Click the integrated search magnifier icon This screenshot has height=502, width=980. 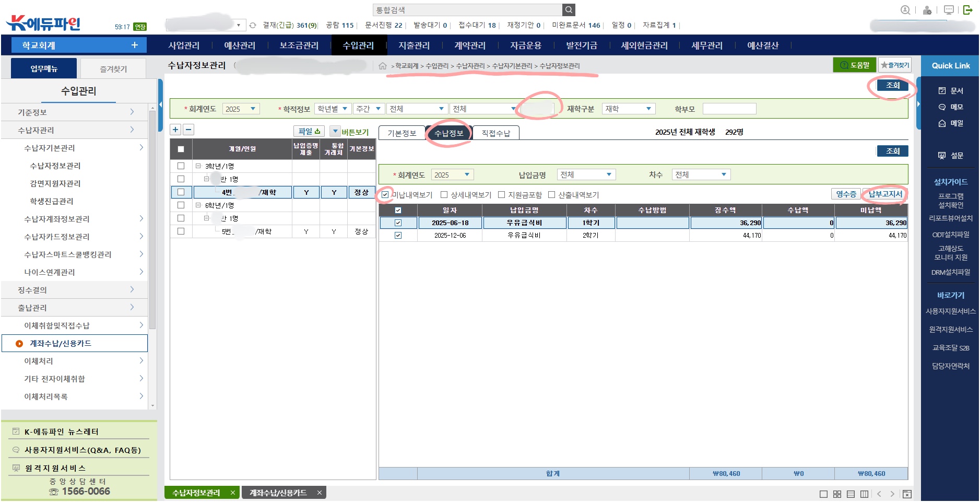[569, 10]
